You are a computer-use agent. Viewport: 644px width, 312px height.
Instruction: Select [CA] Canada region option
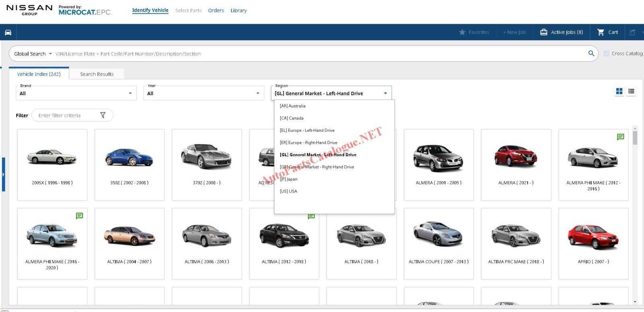(x=334, y=118)
